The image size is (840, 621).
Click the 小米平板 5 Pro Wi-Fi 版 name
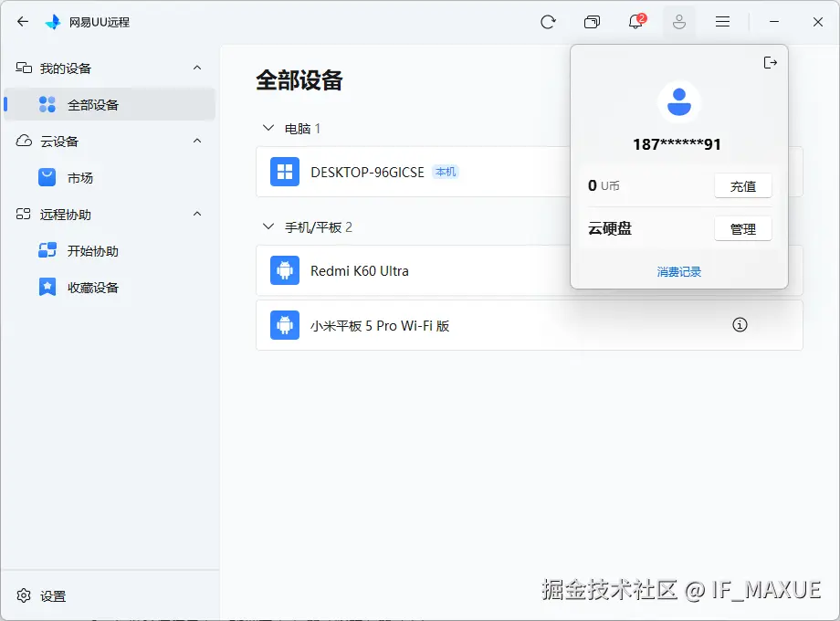[380, 326]
